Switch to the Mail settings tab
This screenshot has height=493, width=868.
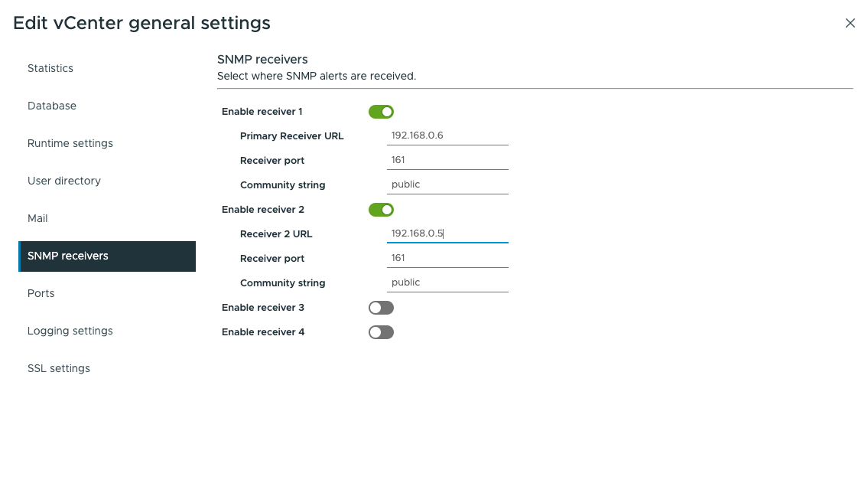pos(37,218)
